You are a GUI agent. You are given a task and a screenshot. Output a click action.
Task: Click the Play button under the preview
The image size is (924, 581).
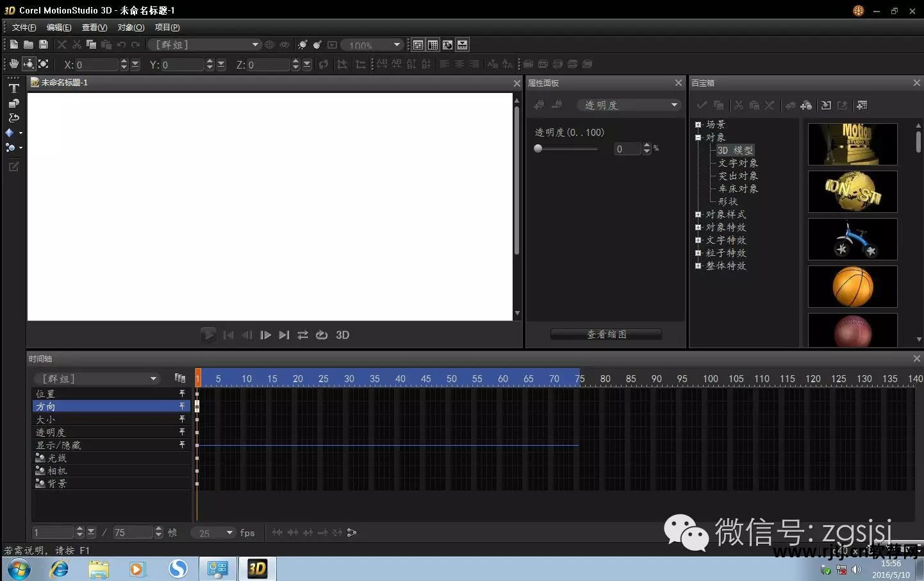click(x=208, y=335)
